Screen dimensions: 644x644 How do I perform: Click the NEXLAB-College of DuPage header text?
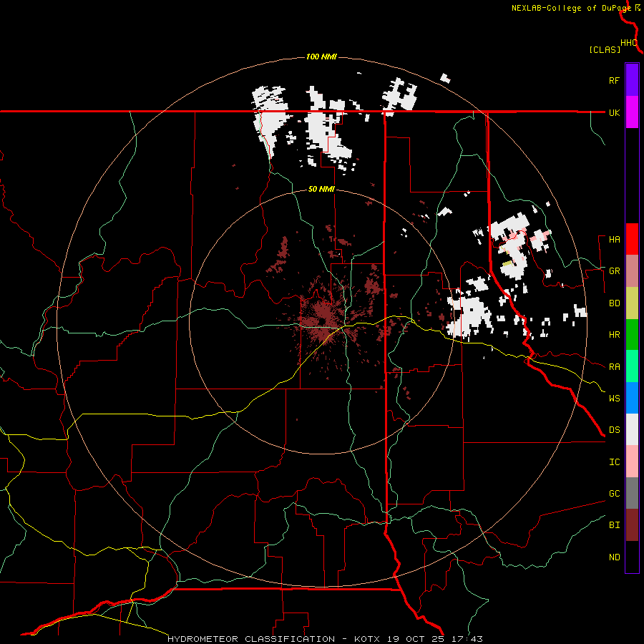tap(571, 8)
